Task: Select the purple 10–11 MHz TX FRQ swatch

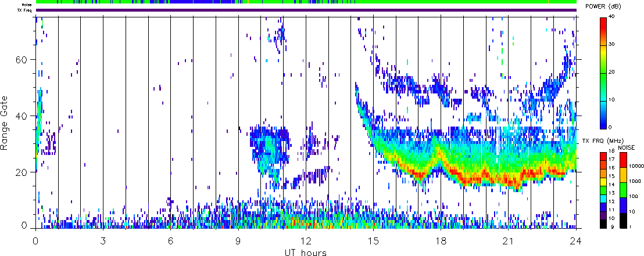Action: pyautogui.click(x=604, y=215)
